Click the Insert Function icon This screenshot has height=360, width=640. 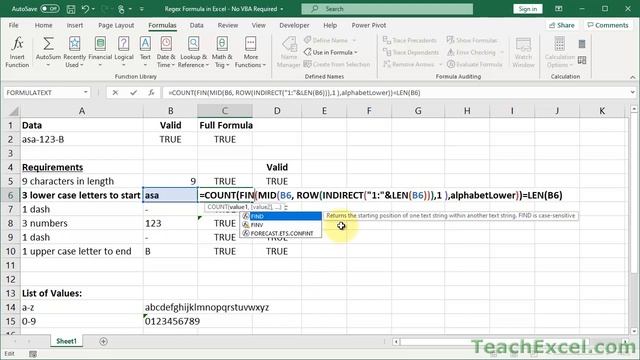pos(17,52)
